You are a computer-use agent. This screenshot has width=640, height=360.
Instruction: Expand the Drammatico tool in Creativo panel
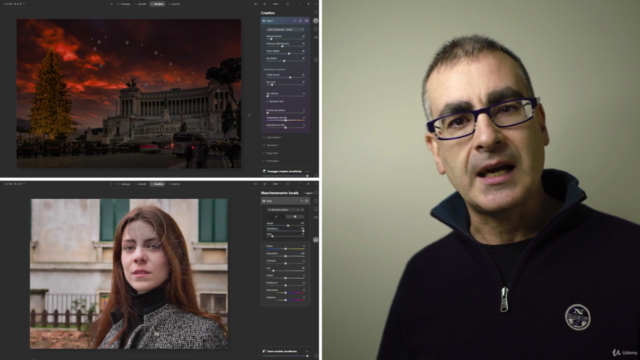[272, 161]
